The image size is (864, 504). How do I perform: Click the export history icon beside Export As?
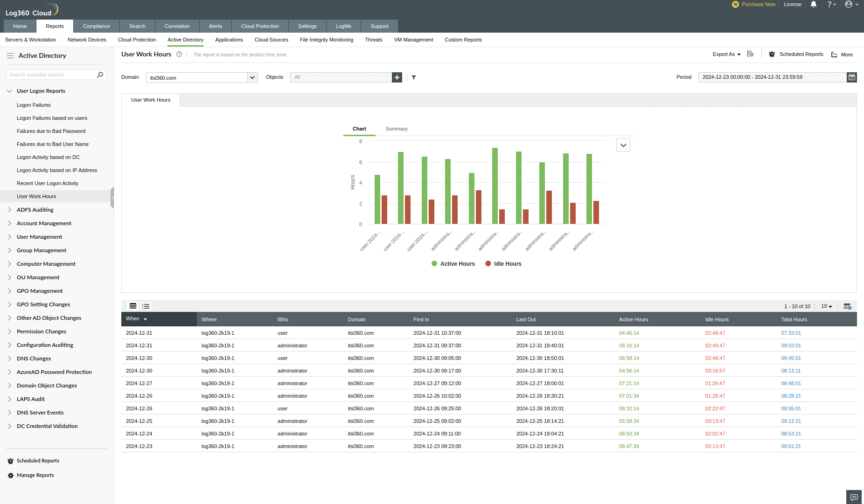click(x=750, y=54)
